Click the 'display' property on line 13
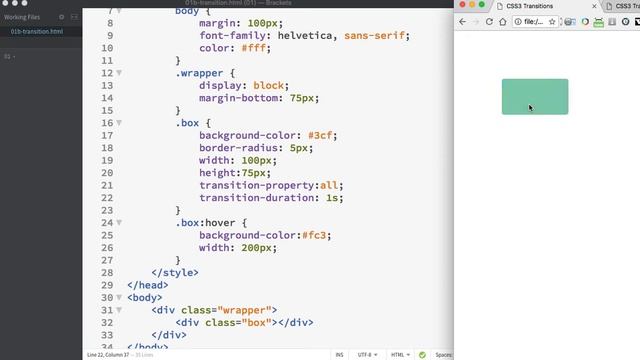Viewport: 640px width, 360px height. coord(220,86)
